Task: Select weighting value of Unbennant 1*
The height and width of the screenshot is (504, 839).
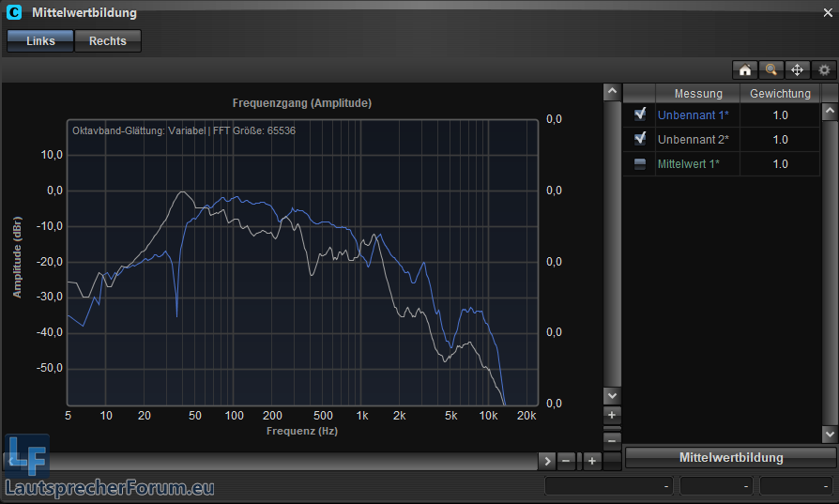Action: click(x=780, y=115)
